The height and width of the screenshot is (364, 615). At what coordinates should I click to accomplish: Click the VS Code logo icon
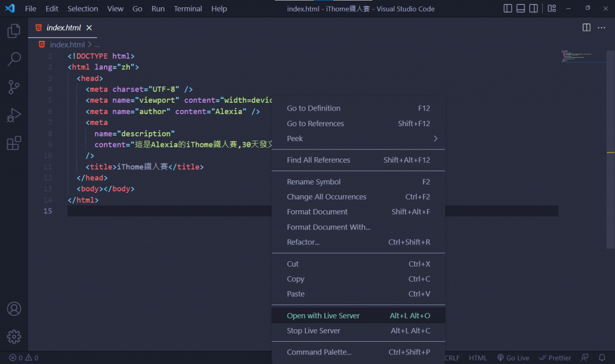pos(10,8)
